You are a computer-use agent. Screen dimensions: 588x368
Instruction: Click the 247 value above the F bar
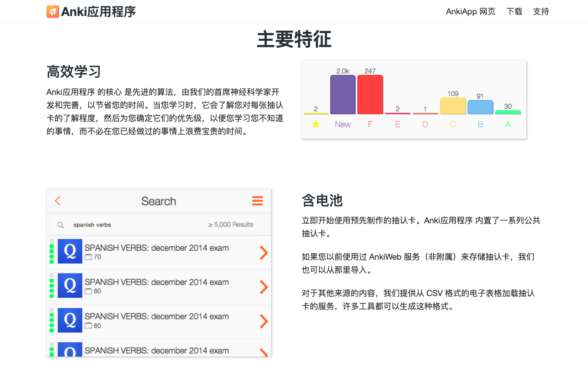(x=370, y=71)
